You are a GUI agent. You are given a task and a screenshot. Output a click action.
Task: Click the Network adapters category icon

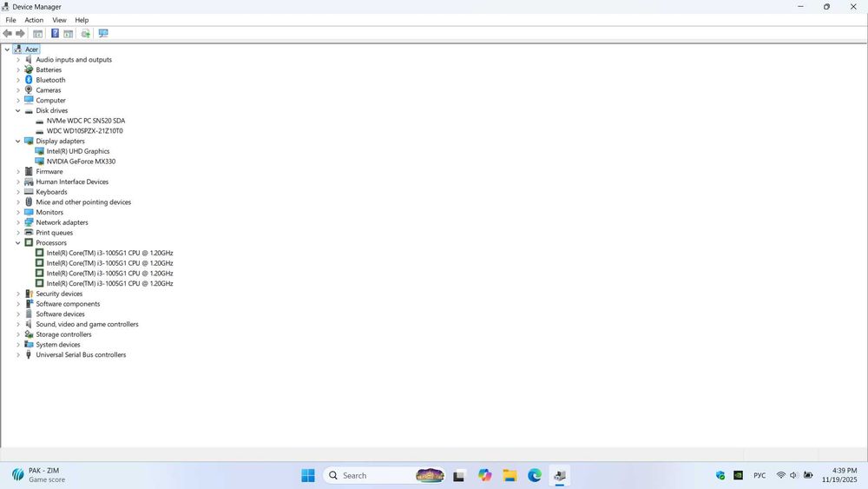29,222
